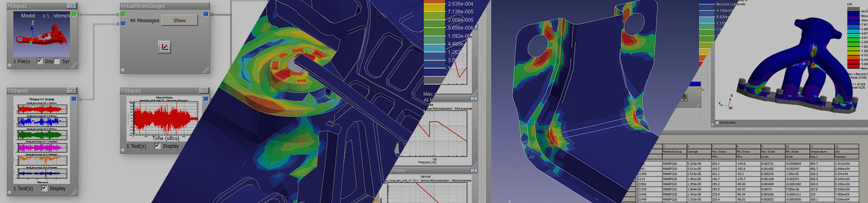The width and height of the screenshot is (868, 203).
Task: Click the green output pad on FEInput1
Action: click(x=74, y=14)
